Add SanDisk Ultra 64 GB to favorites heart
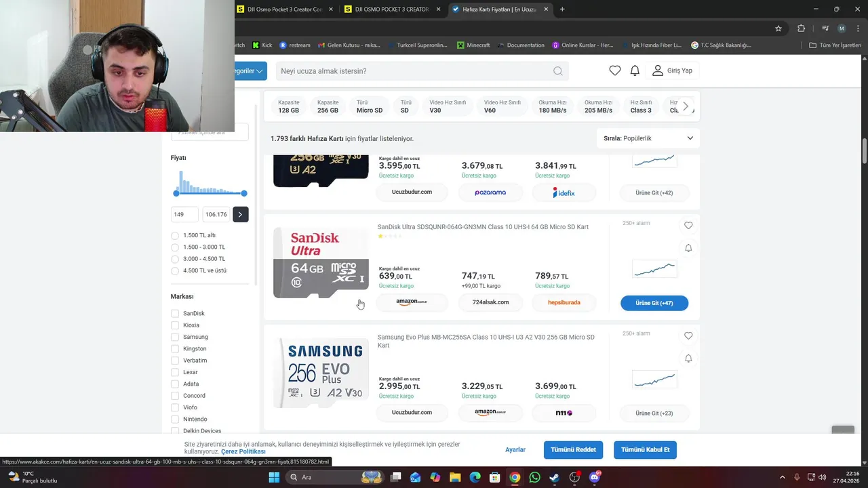 click(688, 226)
